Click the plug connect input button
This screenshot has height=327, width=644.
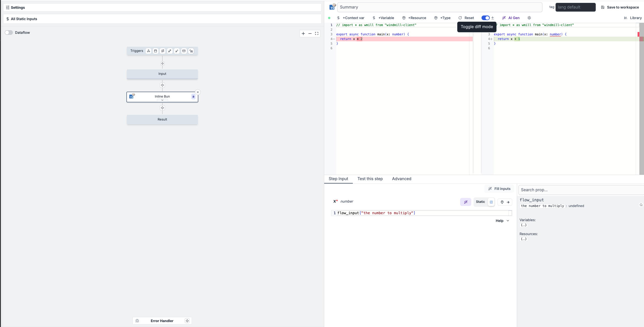coord(502,202)
